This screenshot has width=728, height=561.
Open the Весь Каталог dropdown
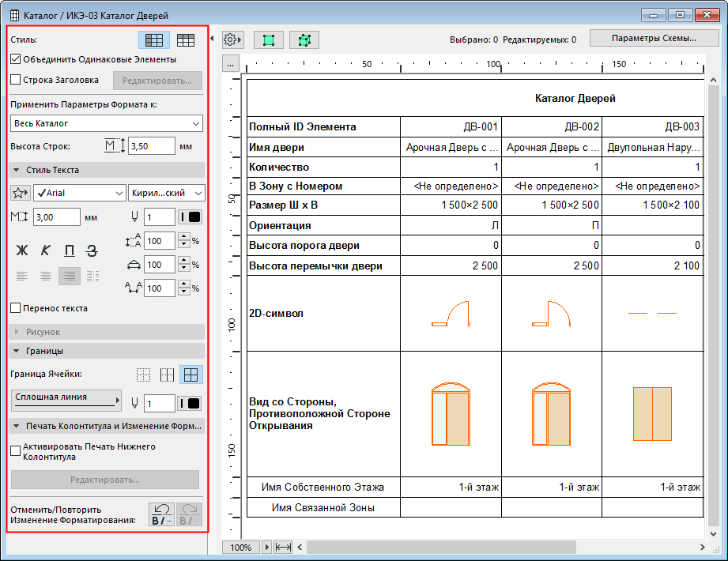click(x=107, y=123)
